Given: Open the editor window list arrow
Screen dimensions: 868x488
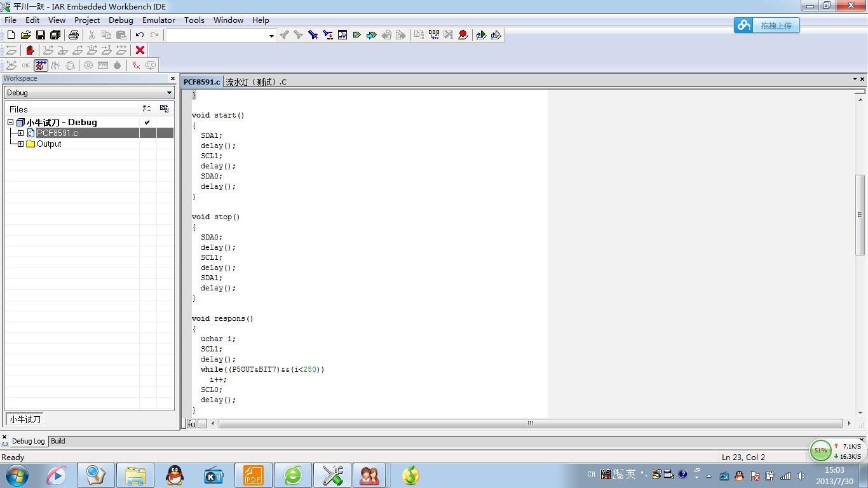Looking at the screenshot, I should 855,79.
